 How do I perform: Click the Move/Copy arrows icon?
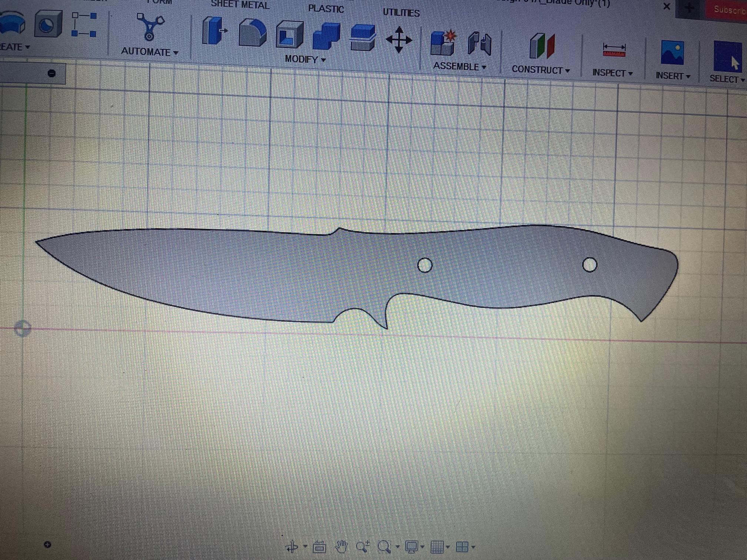(x=399, y=40)
